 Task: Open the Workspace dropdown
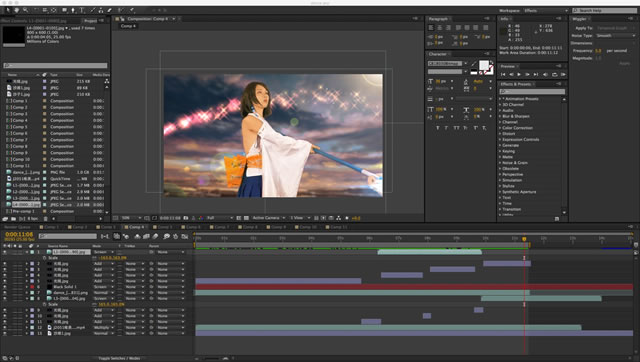545,11
